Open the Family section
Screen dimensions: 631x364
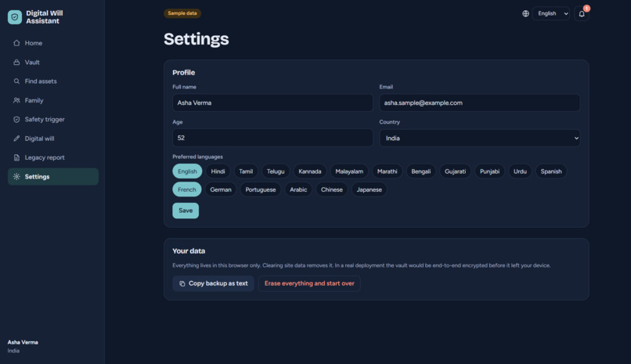[x=53, y=100]
